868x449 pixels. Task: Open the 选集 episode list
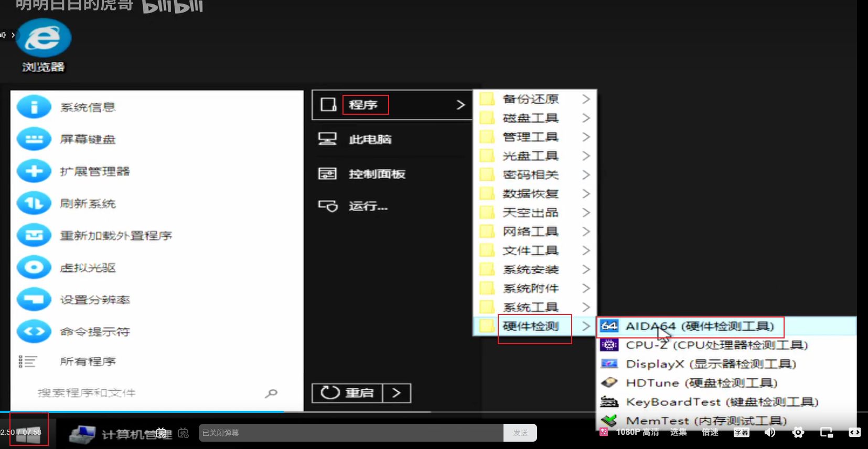point(678,432)
